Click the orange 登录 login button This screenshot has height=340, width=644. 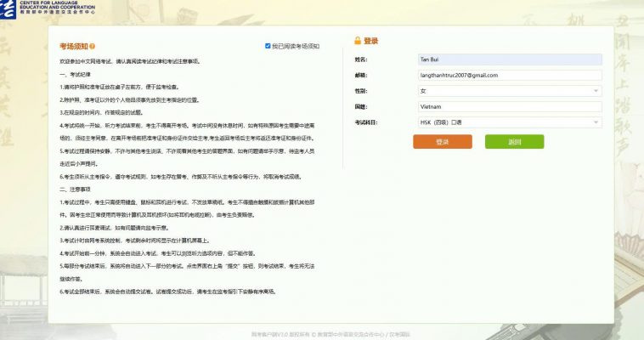click(x=443, y=141)
